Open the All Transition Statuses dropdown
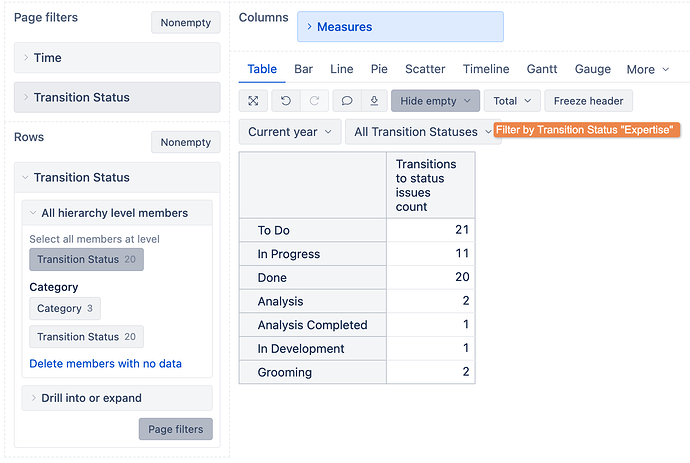 (x=422, y=132)
